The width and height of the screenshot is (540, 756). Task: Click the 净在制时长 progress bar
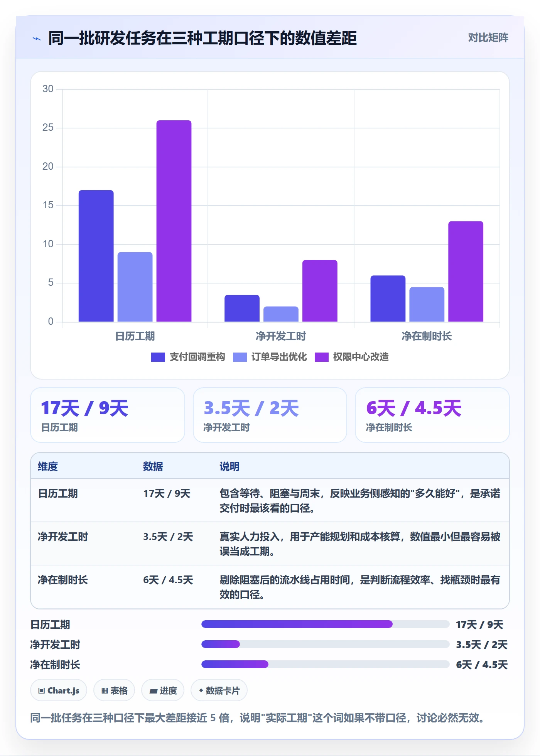[326, 664]
